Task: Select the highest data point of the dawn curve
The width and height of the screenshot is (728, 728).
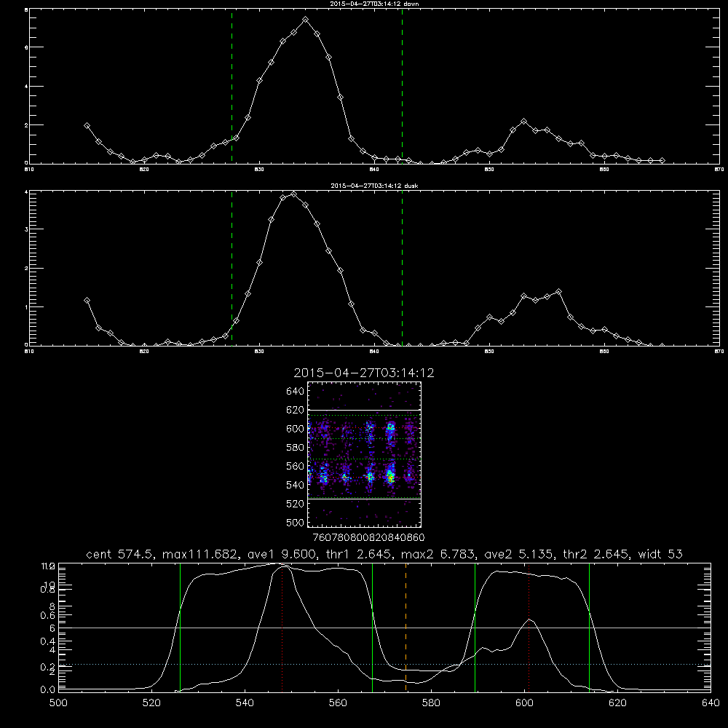Action: coord(305,20)
